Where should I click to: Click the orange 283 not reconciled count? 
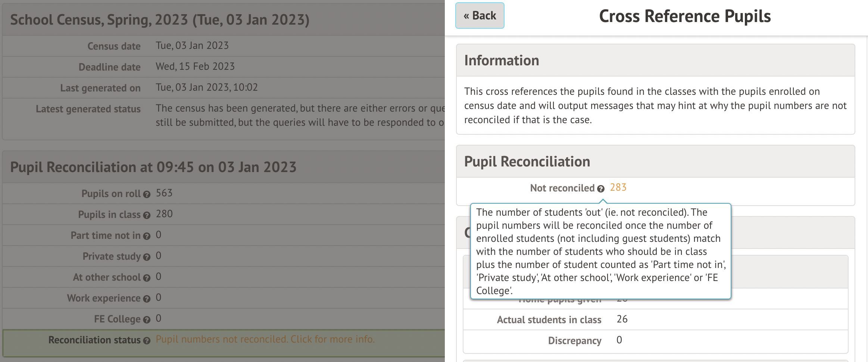tap(618, 187)
